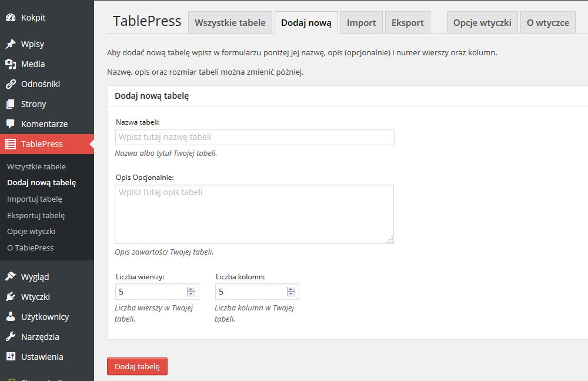The height and width of the screenshot is (381, 588).
Task: Open O TablePress submenu link
Action: tap(31, 248)
